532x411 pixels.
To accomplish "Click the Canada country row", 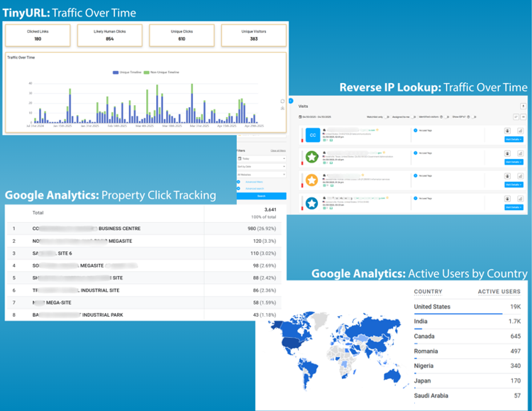I will coord(467,336).
